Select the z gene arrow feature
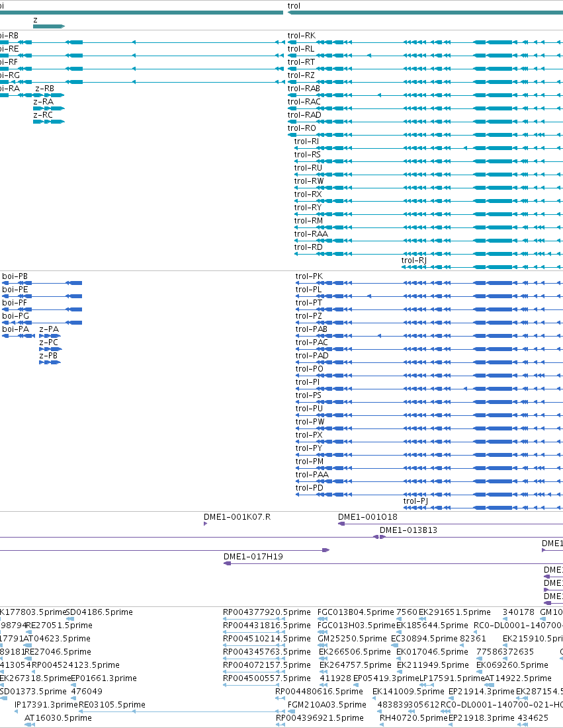This screenshot has width=563, height=728. [49, 26]
